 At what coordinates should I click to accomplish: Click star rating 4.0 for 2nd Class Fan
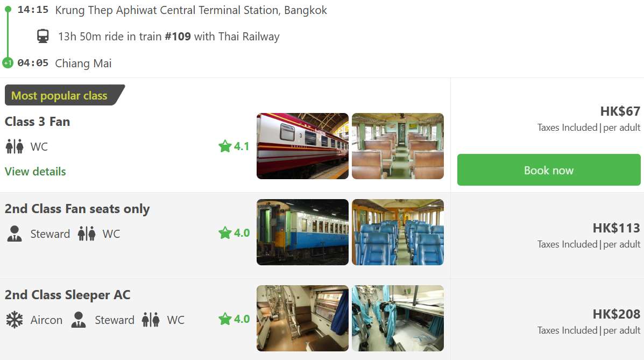pyautogui.click(x=225, y=233)
